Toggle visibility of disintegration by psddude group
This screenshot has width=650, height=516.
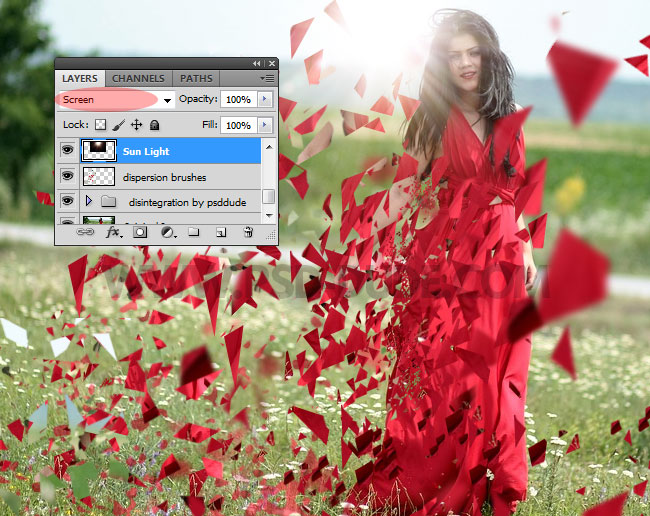67,201
